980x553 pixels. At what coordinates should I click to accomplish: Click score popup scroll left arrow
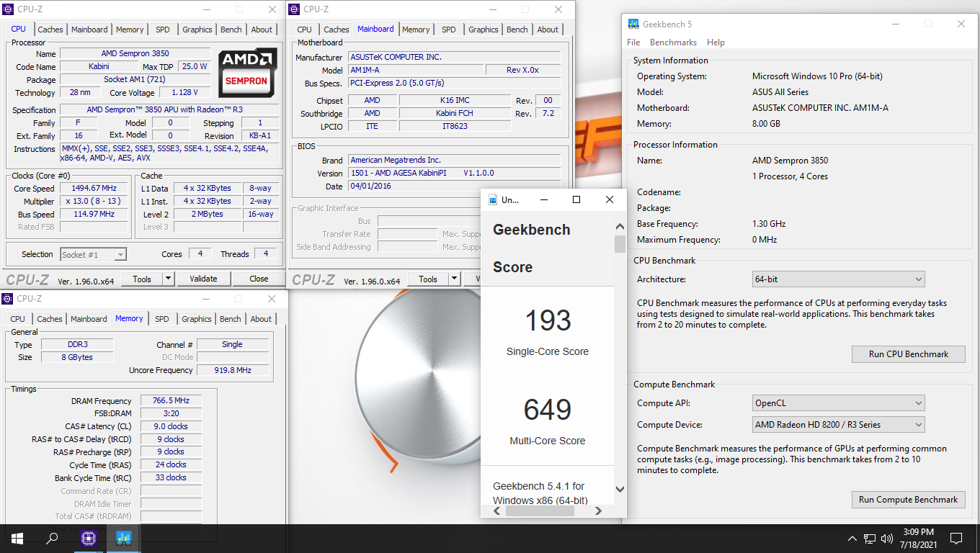[497, 511]
